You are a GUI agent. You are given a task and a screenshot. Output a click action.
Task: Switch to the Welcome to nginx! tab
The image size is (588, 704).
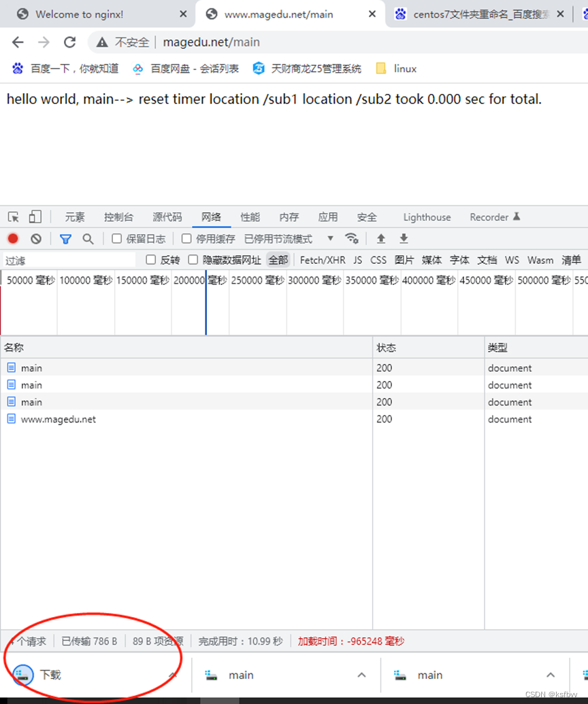coord(79,14)
